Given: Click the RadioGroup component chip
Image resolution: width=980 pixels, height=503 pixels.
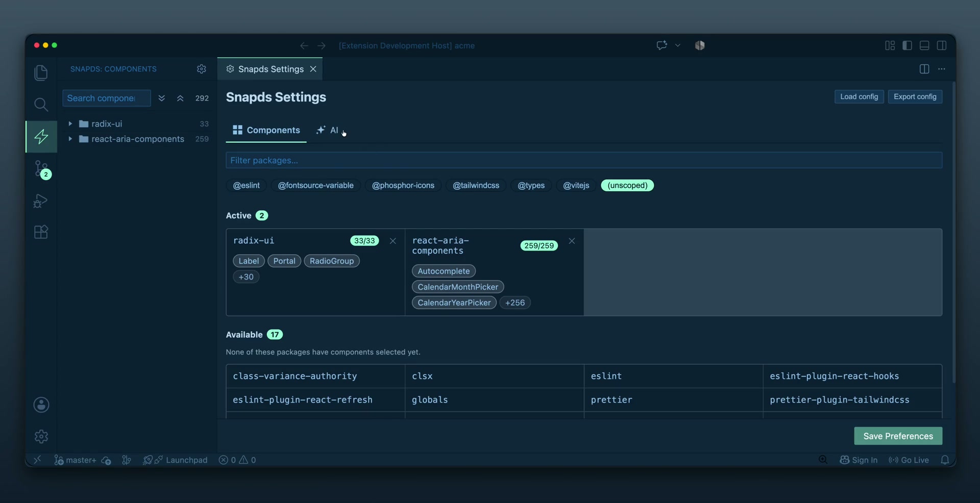Looking at the screenshot, I should point(332,261).
